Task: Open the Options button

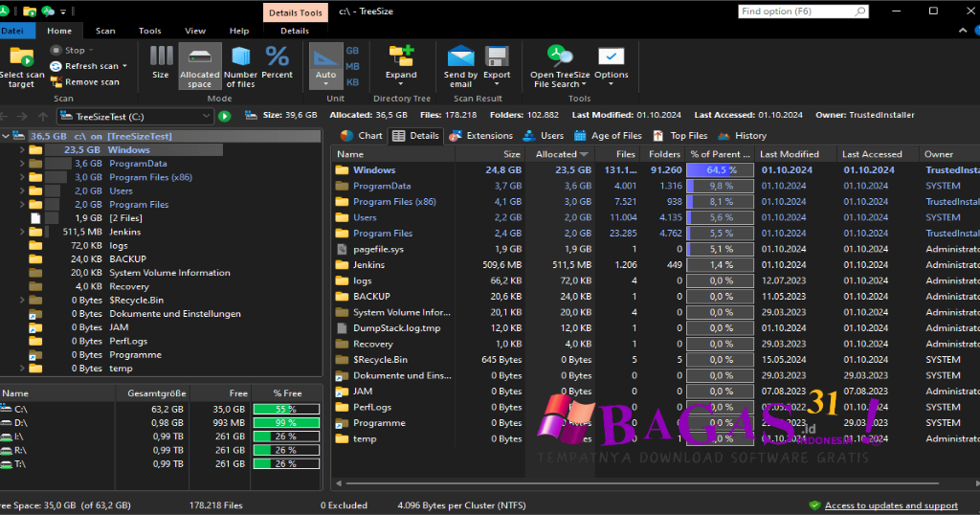Action: (x=612, y=65)
